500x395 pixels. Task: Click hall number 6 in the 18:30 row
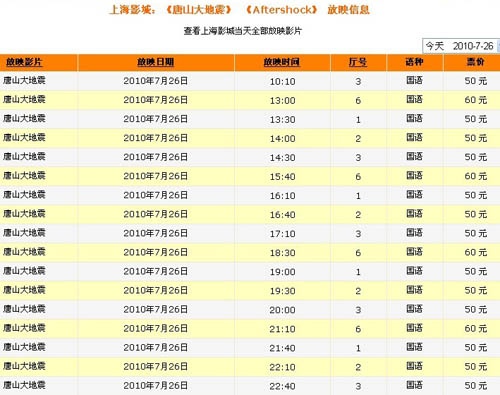click(358, 253)
